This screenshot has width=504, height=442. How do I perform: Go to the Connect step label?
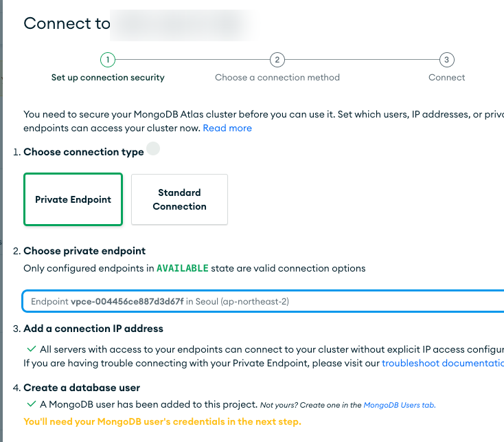click(x=446, y=78)
